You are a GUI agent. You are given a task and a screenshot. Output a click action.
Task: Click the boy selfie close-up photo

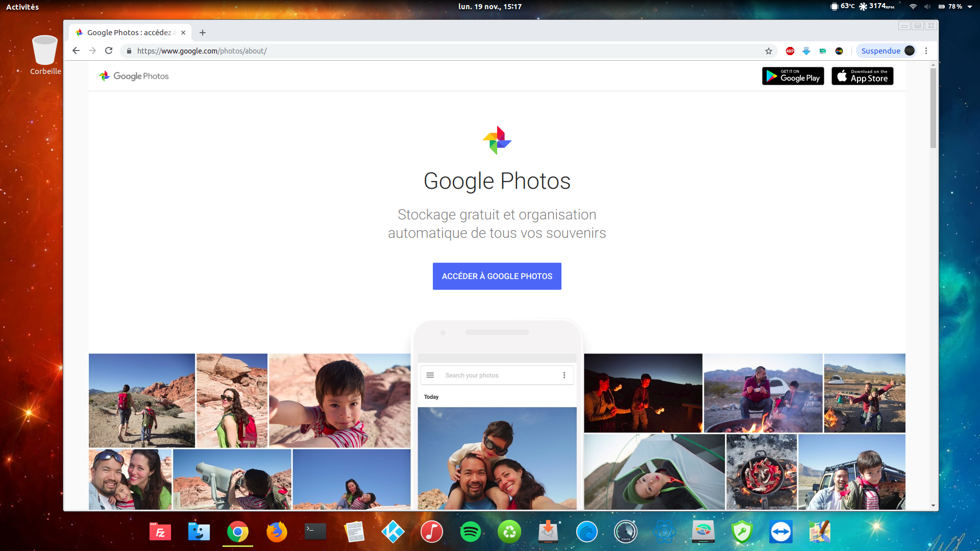(340, 400)
